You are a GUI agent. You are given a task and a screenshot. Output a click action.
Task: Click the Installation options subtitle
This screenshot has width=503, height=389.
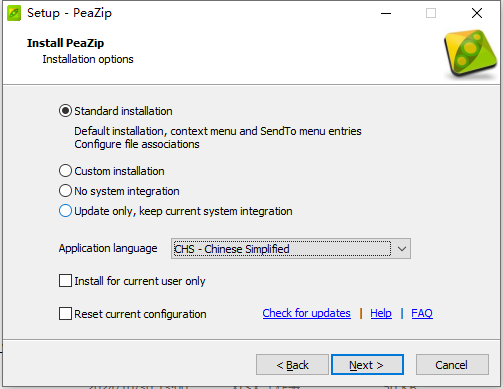pyautogui.click(x=88, y=59)
